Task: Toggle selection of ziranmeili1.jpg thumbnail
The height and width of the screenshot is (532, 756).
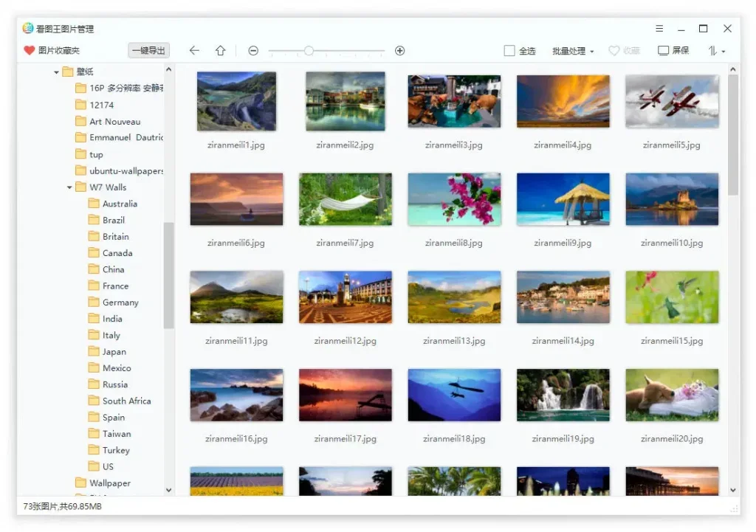Action: 236,100
